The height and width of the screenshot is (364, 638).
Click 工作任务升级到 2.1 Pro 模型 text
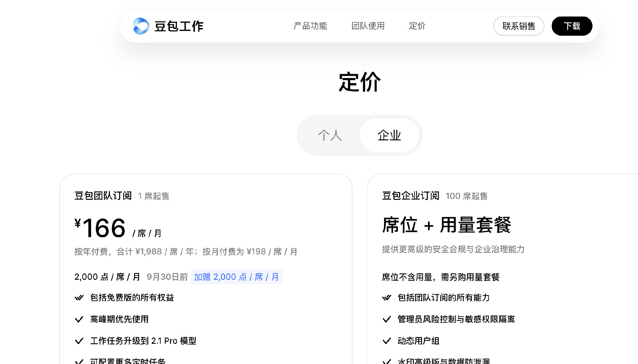coord(143,341)
